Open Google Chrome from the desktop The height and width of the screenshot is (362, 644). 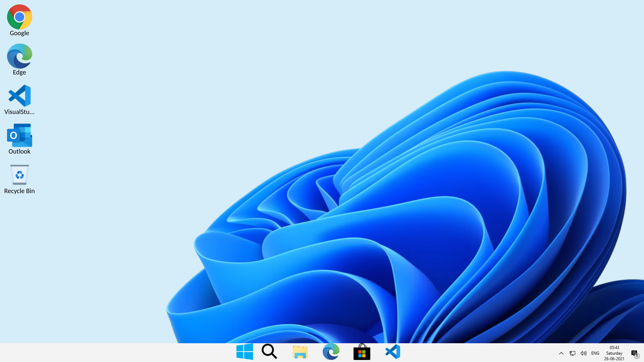(x=19, y=17)
